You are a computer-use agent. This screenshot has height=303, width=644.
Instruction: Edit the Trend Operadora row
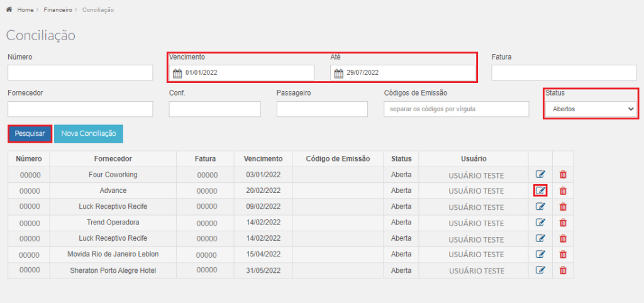[x=540, y=223]
